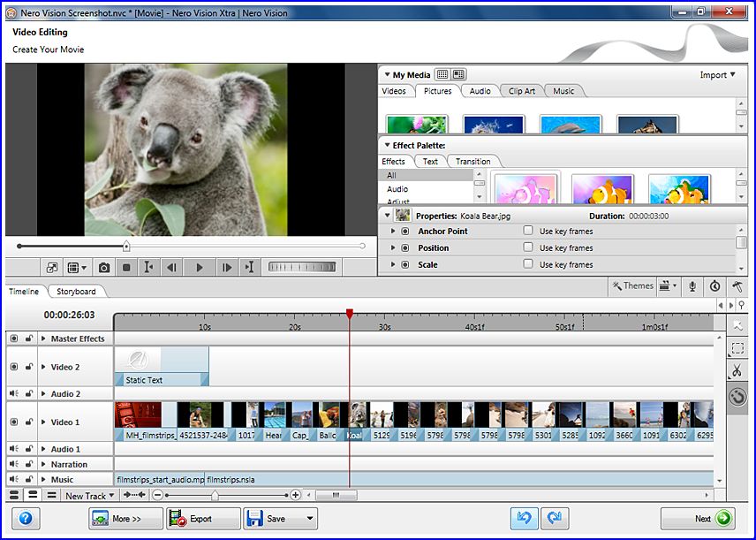
Task: Select the scissors cut tool
Action: [x=737, y=372]
